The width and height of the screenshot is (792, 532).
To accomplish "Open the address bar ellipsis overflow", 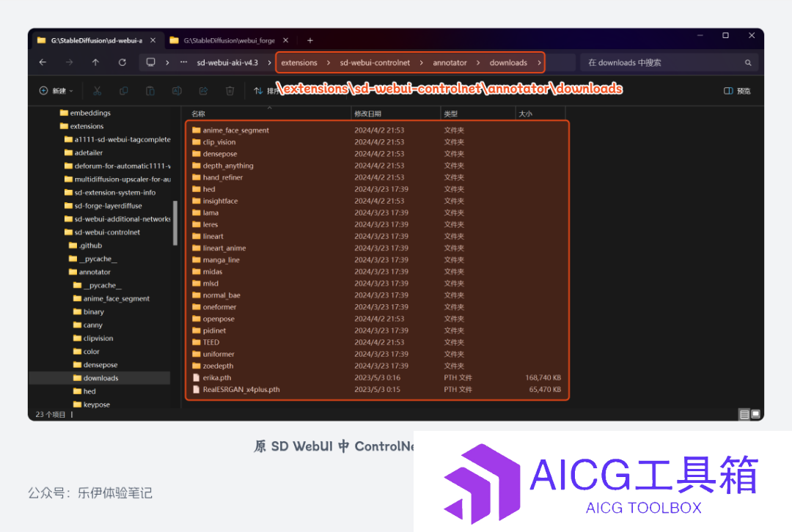I will click(184, 62).
